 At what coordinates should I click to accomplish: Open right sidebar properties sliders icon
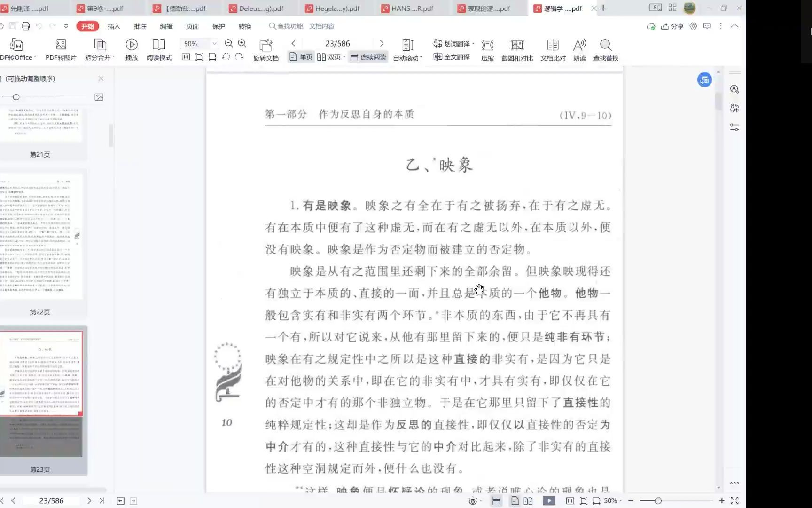tap(734, 127)
